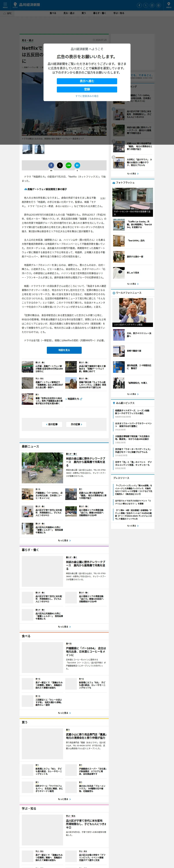Open first small thumbnail below main photo
174x868 pixels.
[x=27, y=149]
